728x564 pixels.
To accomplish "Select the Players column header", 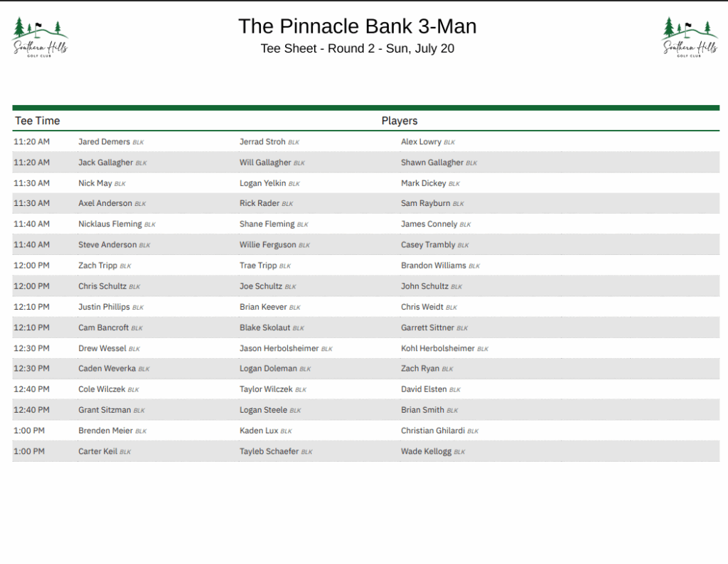I will point(400,121).
